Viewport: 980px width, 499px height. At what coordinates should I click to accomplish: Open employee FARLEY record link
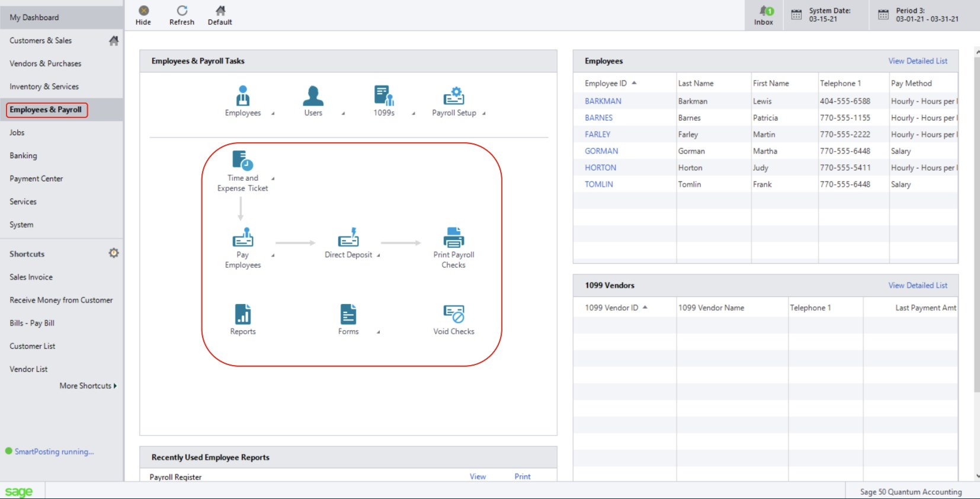click(598, 135)
